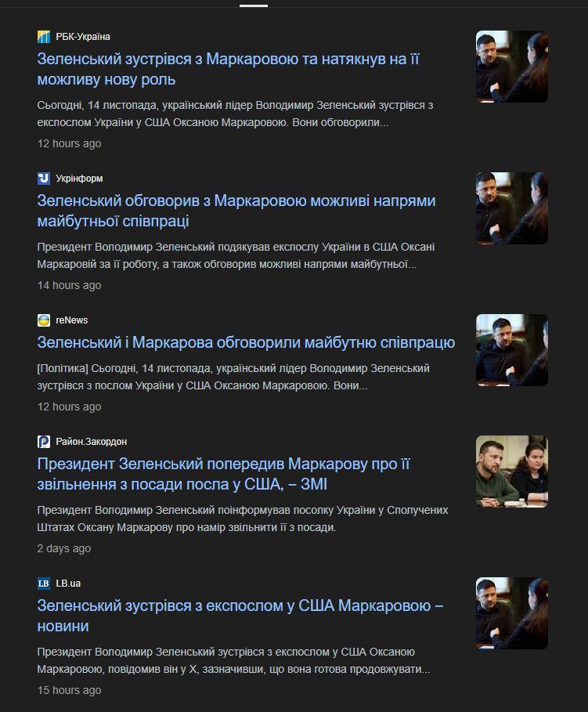Click the Район.Закордон source name
This screenshot has width=588, height=712.
pyautogui.click(x=92, y=441)
